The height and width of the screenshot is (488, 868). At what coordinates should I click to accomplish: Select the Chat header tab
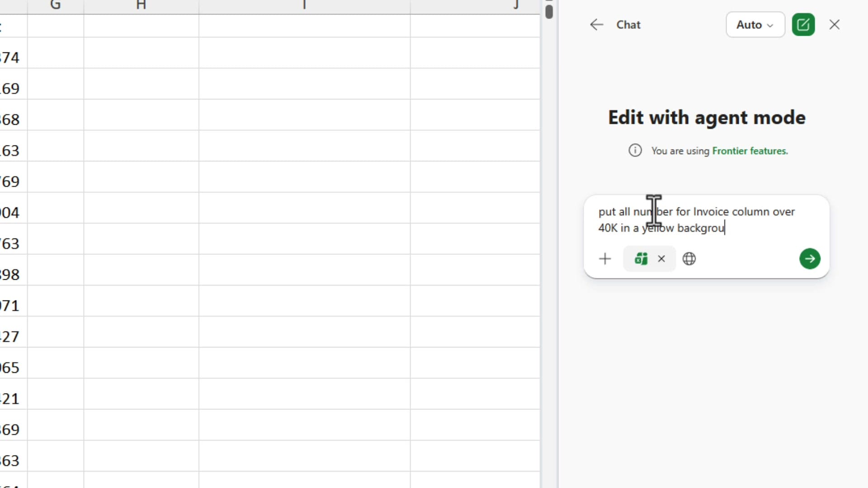click(628, 24)
